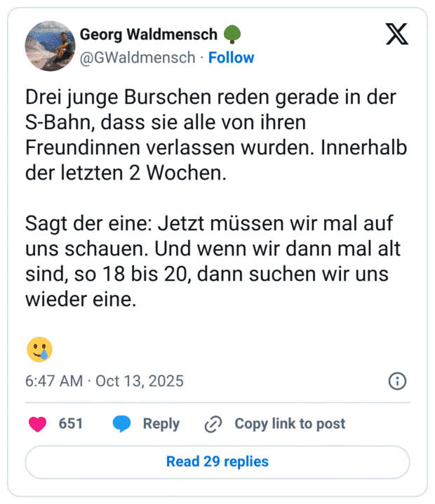The width and height of the screenshot is (435, 504).
Task: Click the tearful smiling emoji
Action: point(39,349)
